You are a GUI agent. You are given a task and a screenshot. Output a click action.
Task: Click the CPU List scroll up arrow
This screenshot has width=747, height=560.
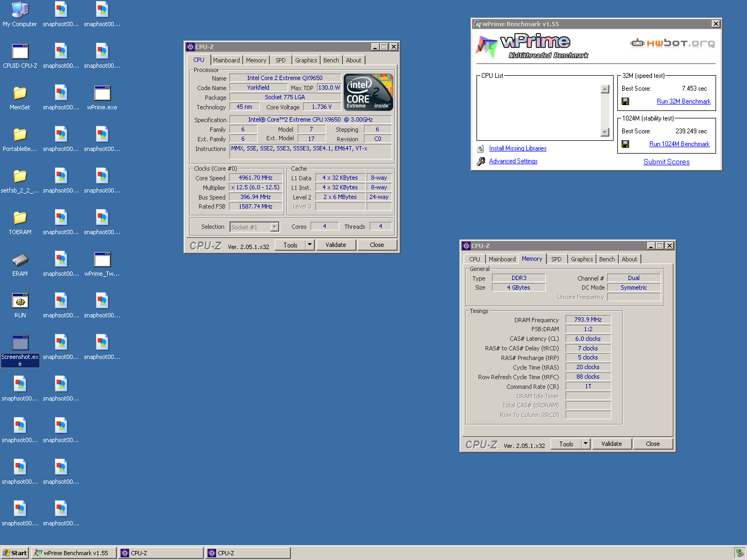pos(605,89)
